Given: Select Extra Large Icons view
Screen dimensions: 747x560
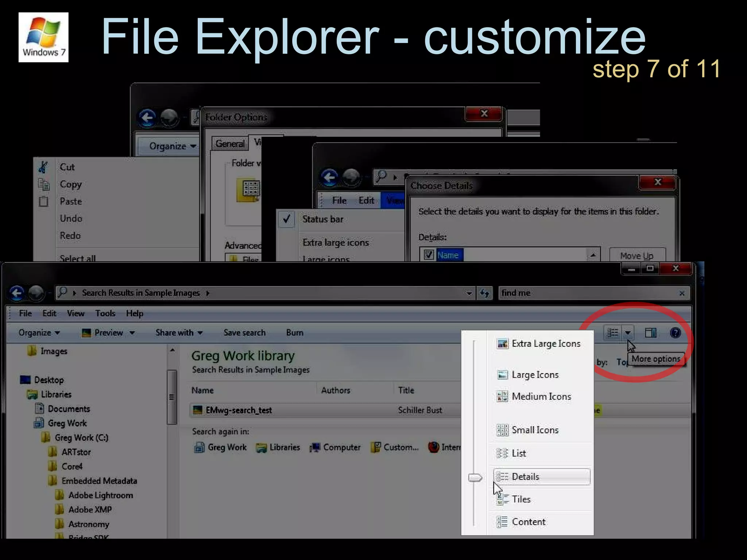Looking at the screenshot, I should coord(539,343).
